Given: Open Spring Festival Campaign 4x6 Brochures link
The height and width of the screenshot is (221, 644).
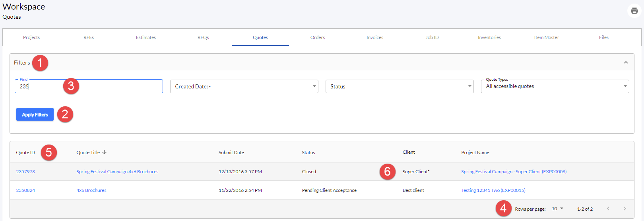Looking at the screenshot, I should tap(117, 172).
